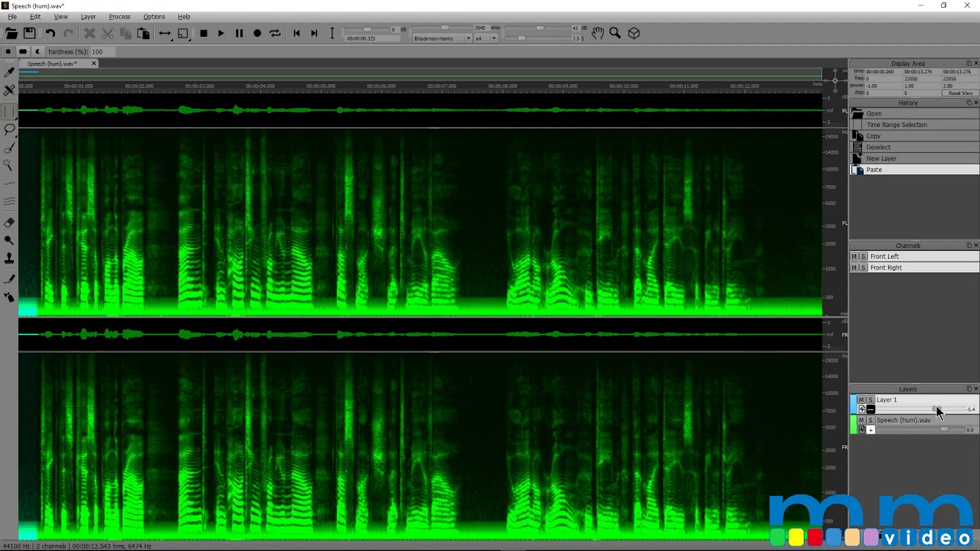Click the Reset View button
The width and height of the screenshot is (980, 551).
(x=960, y=93)
